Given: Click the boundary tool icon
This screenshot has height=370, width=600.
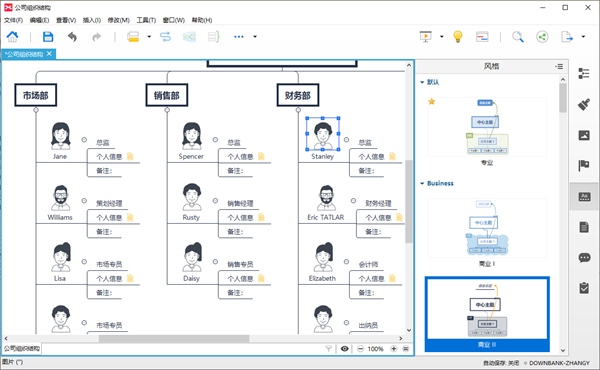Looking at the screenshot, I should coord(189,37).
